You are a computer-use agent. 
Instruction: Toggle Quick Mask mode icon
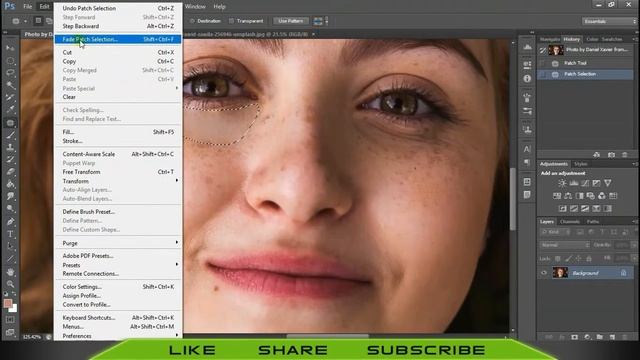point(10,320)
